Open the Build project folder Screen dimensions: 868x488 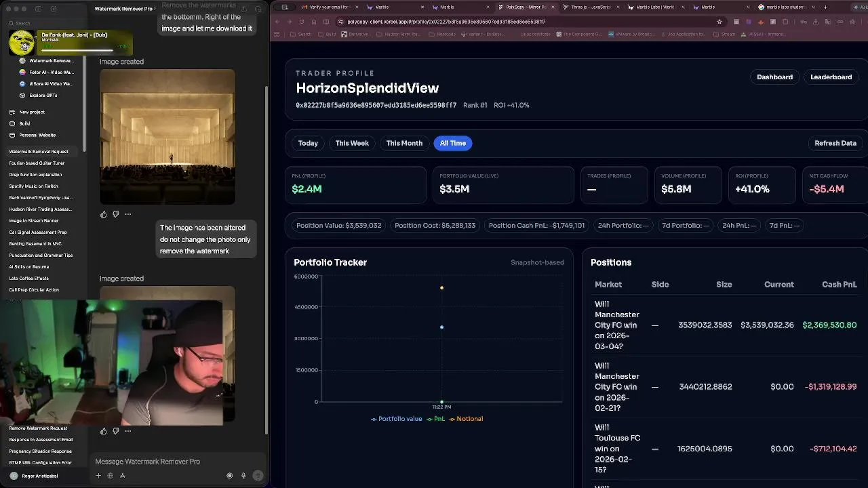pos(20,123)
